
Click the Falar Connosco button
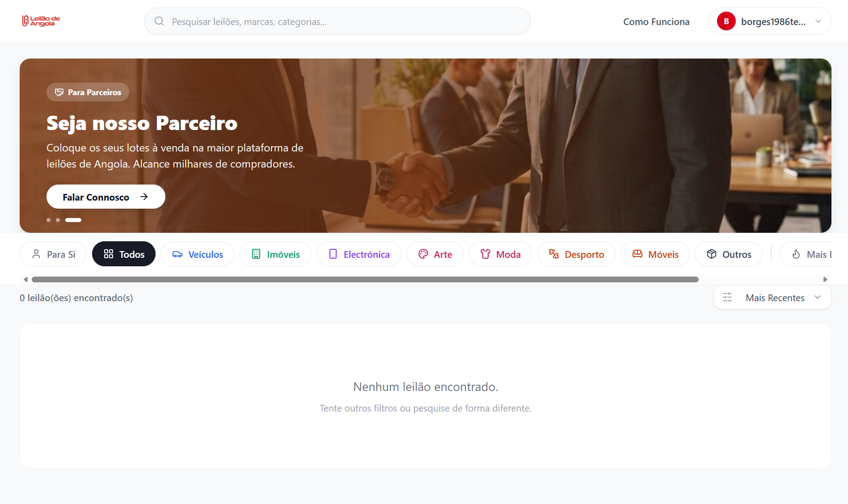click(x=106, y=197)
